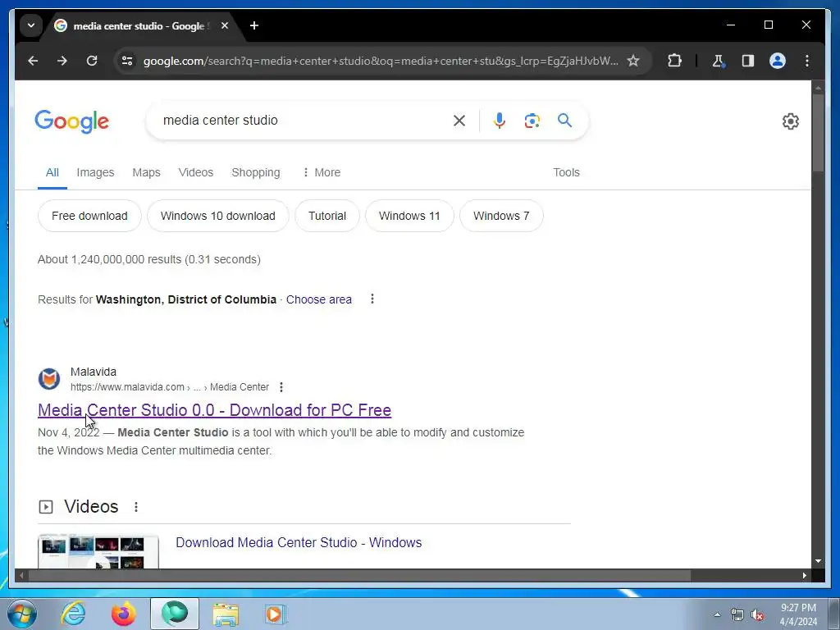Open the taskbar clock showing 9:27 PM
The height and width of the screenshot is (630, 840).
798,614
